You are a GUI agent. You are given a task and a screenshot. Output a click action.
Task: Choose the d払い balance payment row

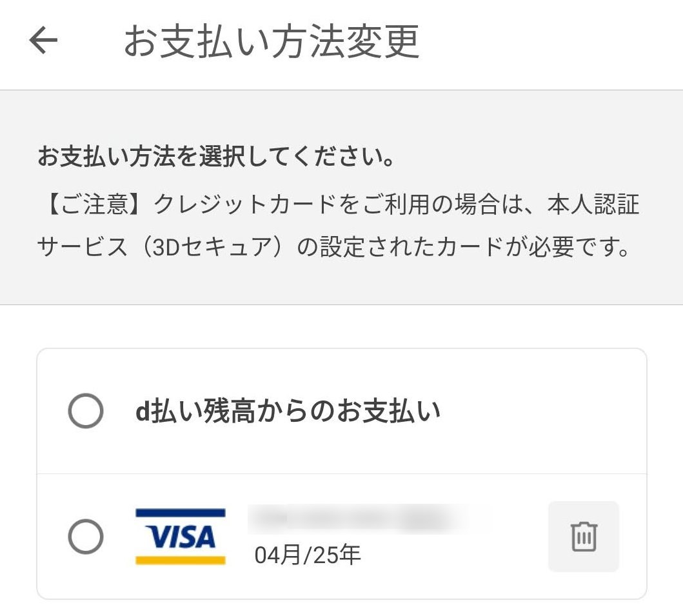(342, 411)
